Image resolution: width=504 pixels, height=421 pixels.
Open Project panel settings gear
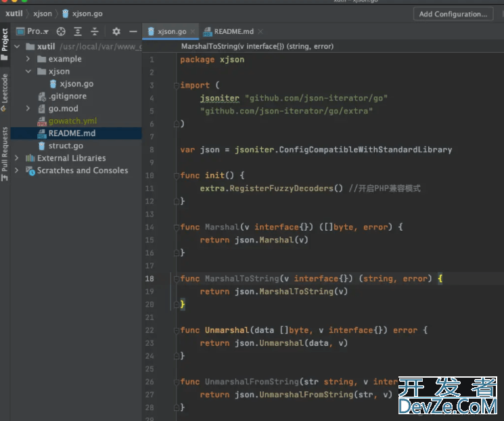click(116, 31)
